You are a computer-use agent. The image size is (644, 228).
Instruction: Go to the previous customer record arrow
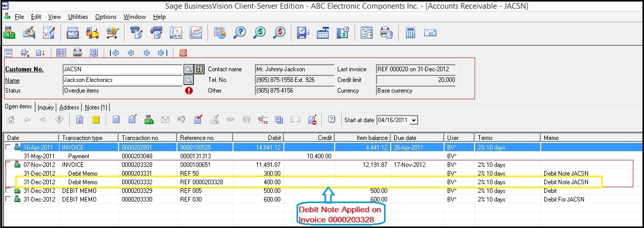click(x=131, y=52)
